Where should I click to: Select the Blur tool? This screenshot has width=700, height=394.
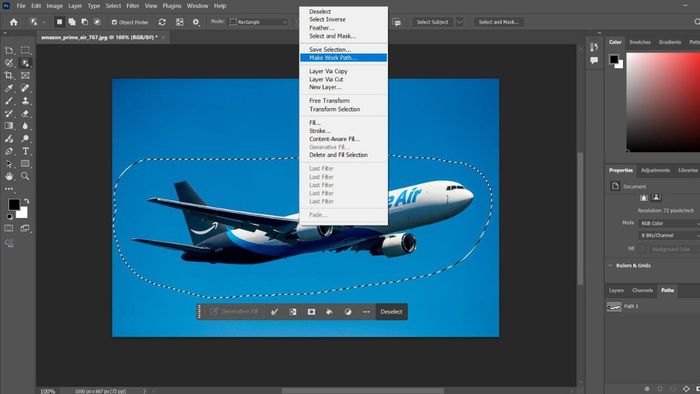click(25, 126)
